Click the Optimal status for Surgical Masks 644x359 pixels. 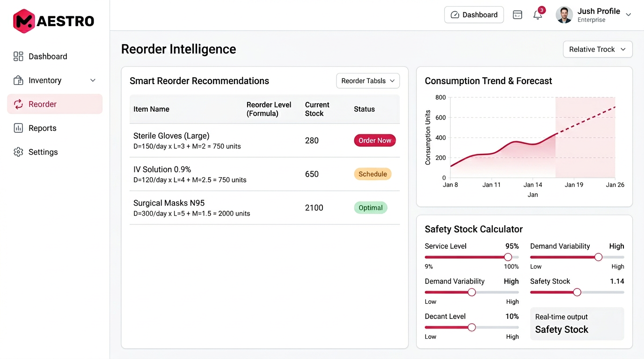pos(371,208)
